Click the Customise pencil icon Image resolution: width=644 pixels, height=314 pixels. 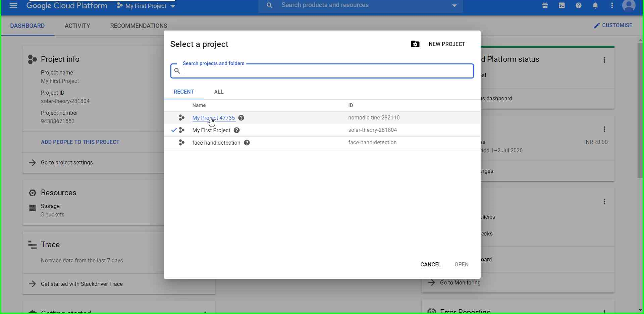pos(597,25)
